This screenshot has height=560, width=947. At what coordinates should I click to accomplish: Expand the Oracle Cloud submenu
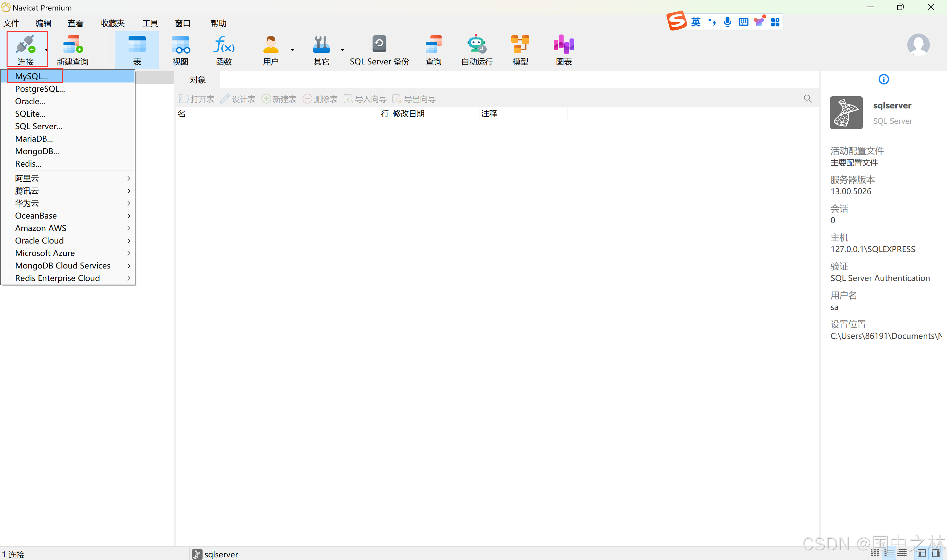(67, 240)
